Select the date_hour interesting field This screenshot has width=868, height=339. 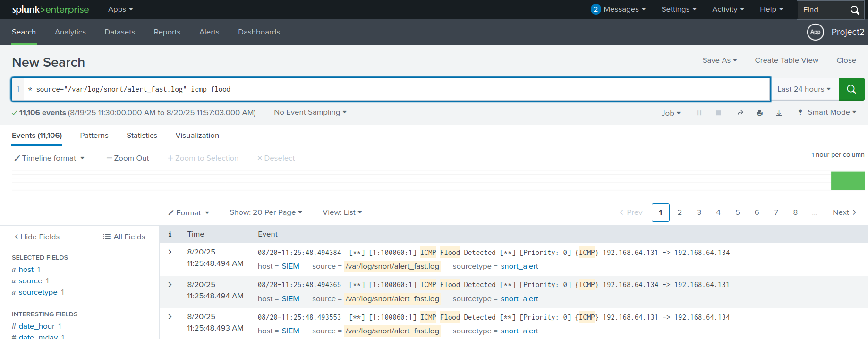pyautogui.click(x=36, y=326)
